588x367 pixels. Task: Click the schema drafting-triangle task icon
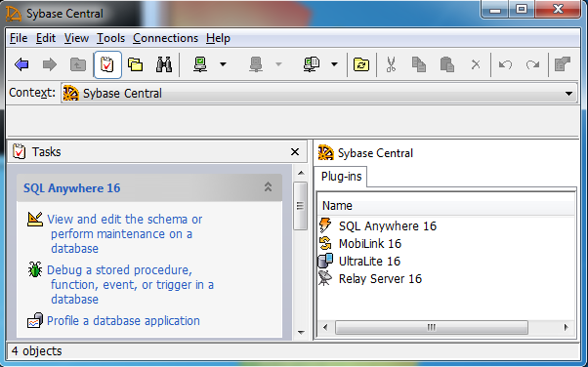[x=35, y=219]
